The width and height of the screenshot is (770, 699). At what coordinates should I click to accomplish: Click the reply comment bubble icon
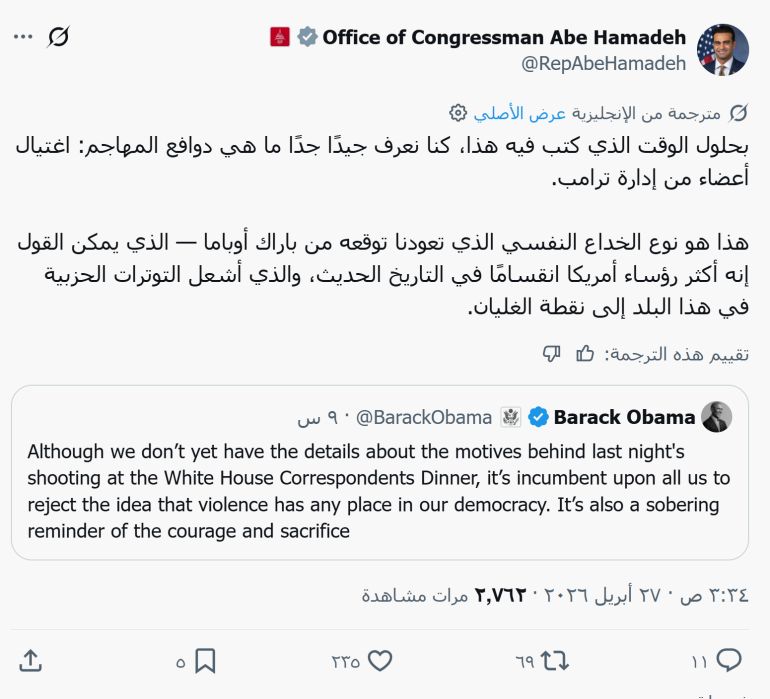tap(730, 660)
